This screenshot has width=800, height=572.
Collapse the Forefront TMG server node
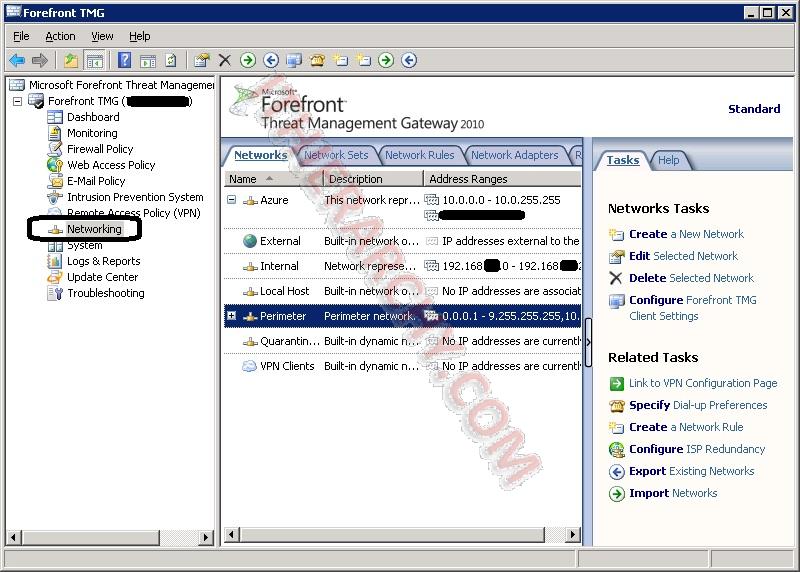pyautogui.click(x=17, y=101)
